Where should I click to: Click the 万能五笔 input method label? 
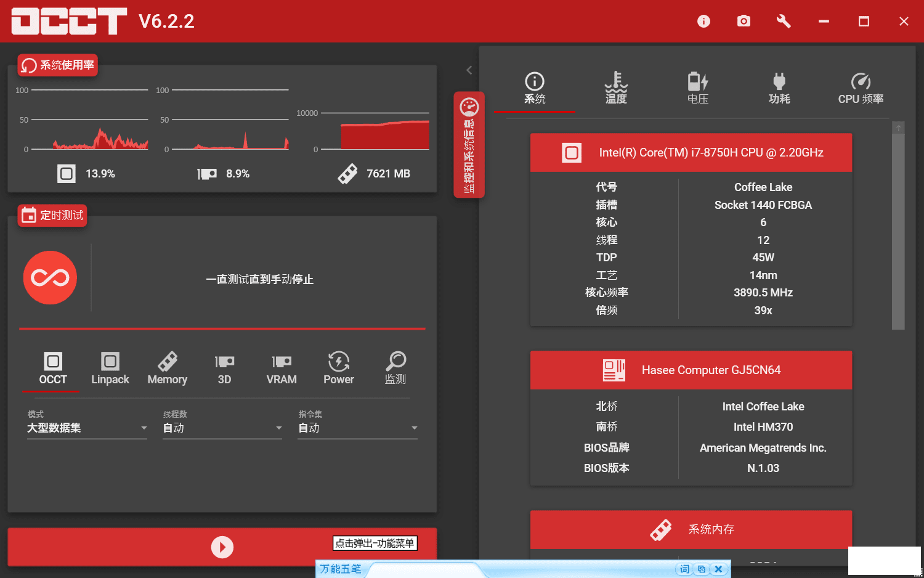tap(341, 569)
